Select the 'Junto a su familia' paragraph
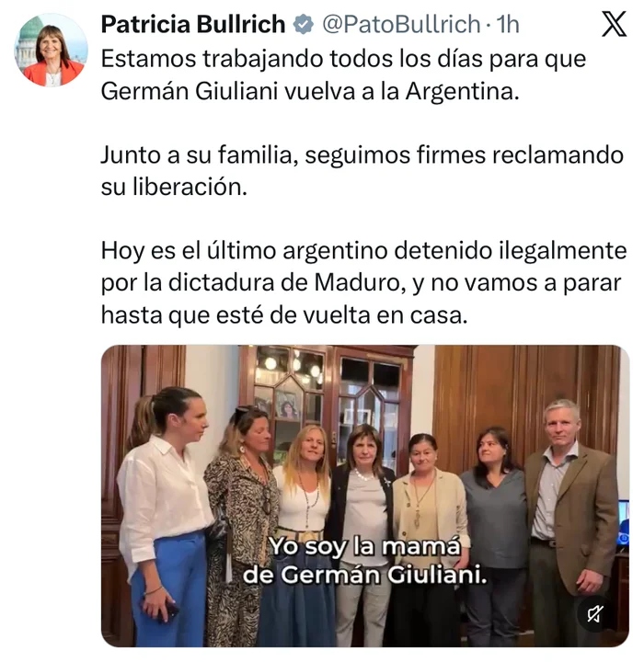The height and width of the screenshot is (662, 644). point(362,171)
